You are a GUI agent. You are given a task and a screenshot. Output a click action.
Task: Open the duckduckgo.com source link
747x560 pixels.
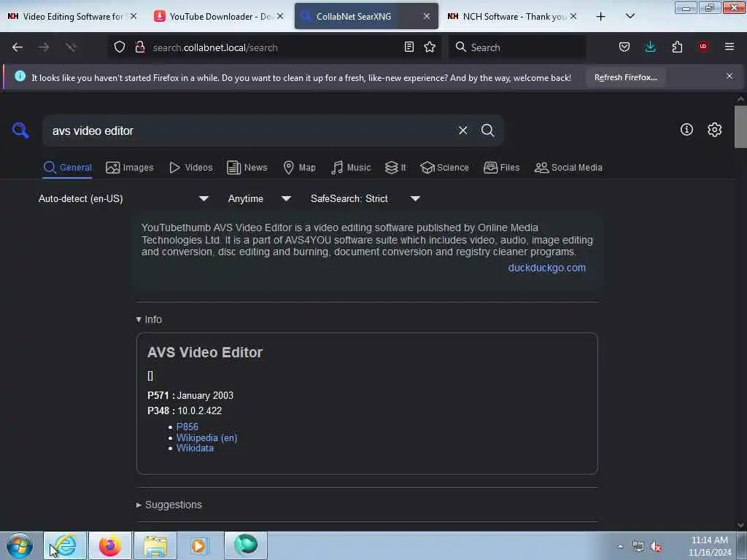[x=547, y=268]
